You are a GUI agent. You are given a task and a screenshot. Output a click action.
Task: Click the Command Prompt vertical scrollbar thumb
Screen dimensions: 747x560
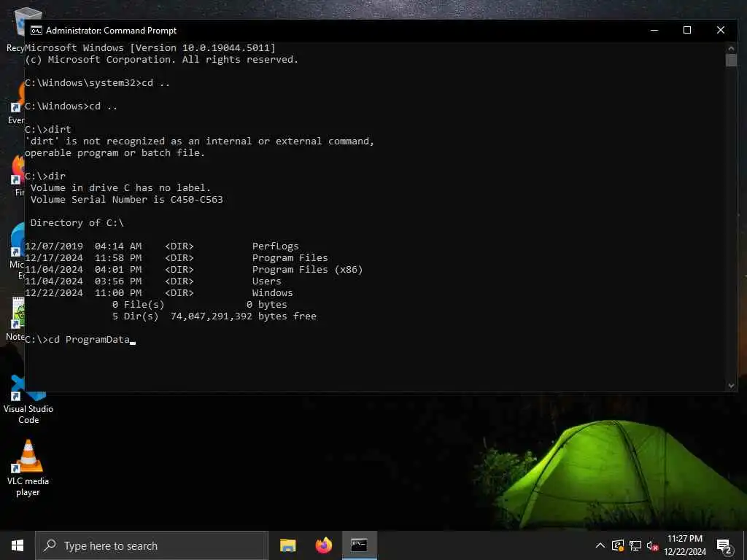(731, 60)
